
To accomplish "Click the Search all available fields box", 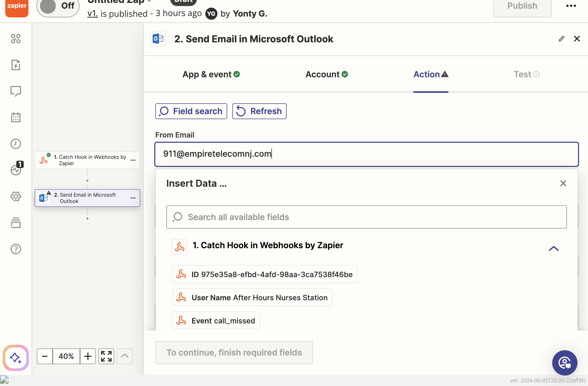I will 366,217.
